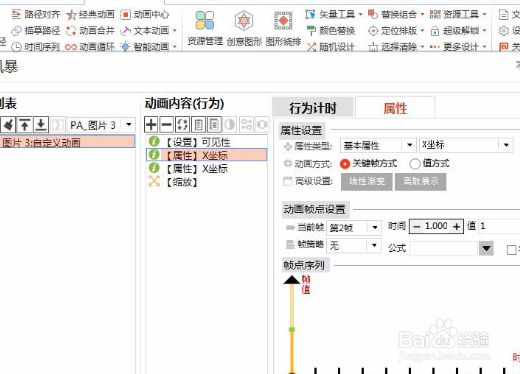
Task: Open 动画中心 animation center
Action: coord(145,14)
